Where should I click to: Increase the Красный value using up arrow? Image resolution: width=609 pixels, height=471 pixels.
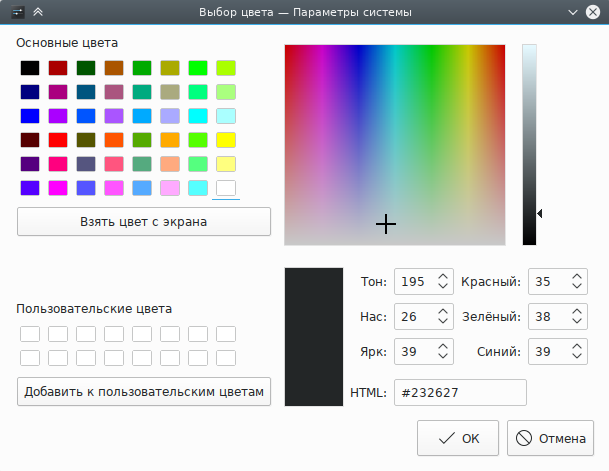point(576,277)
